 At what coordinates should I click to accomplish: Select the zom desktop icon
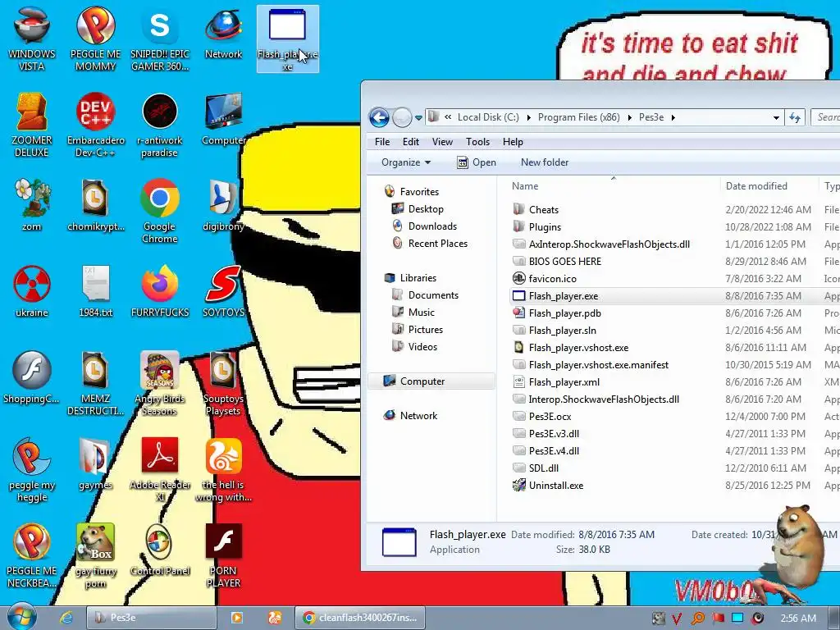pyautogui.click(x=32, y=204)
